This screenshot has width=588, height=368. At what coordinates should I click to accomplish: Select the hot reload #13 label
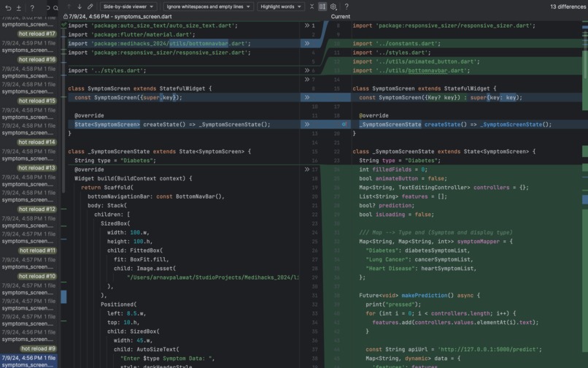tap(36, 168)
